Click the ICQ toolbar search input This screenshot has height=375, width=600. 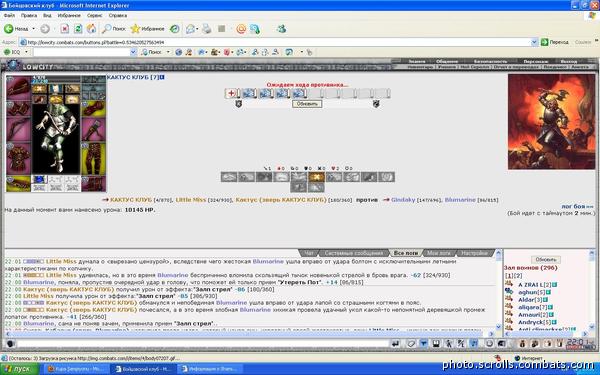click(82, 52)
